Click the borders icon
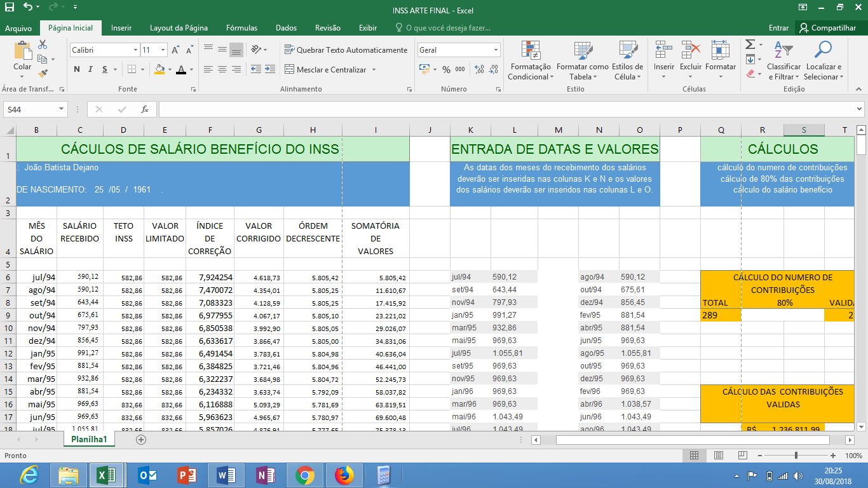The image size is (868, 488). [x=131, y=69]
